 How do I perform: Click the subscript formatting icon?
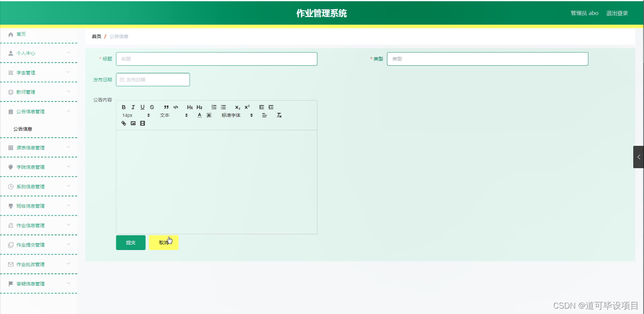click(237, 107)
